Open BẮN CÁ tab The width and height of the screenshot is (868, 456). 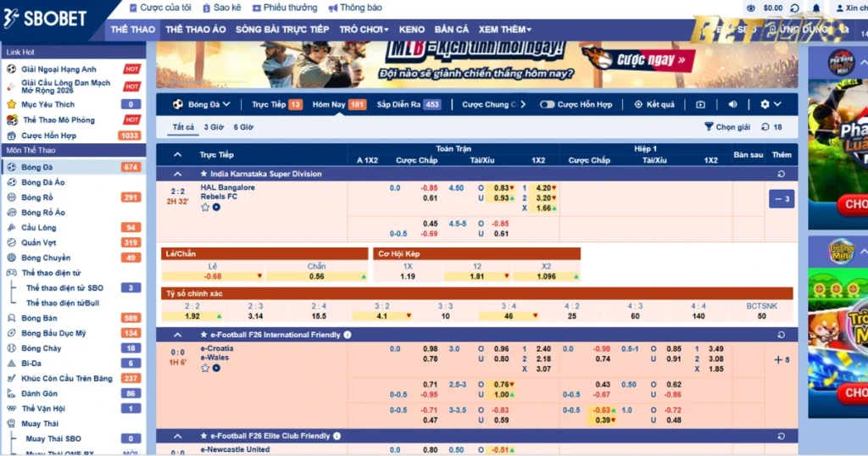(x=451, y=30)
